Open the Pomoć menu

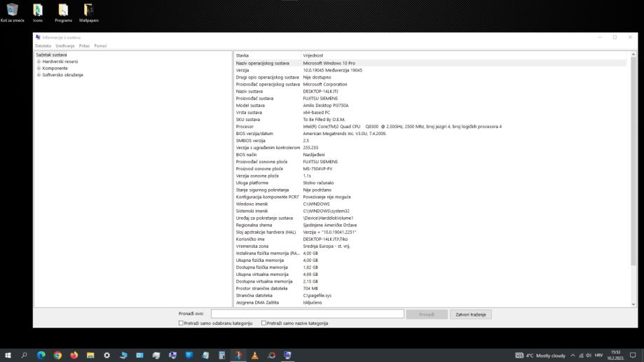(x=100, y=46)
